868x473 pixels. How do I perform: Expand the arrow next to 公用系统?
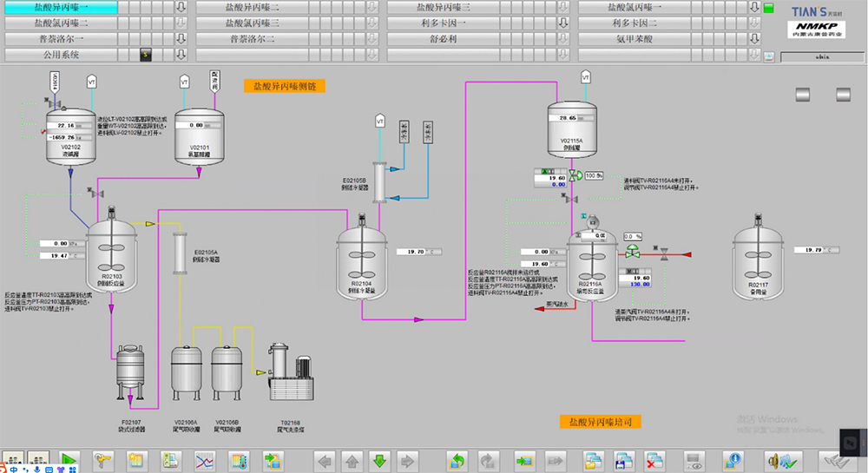coord(181,55)
